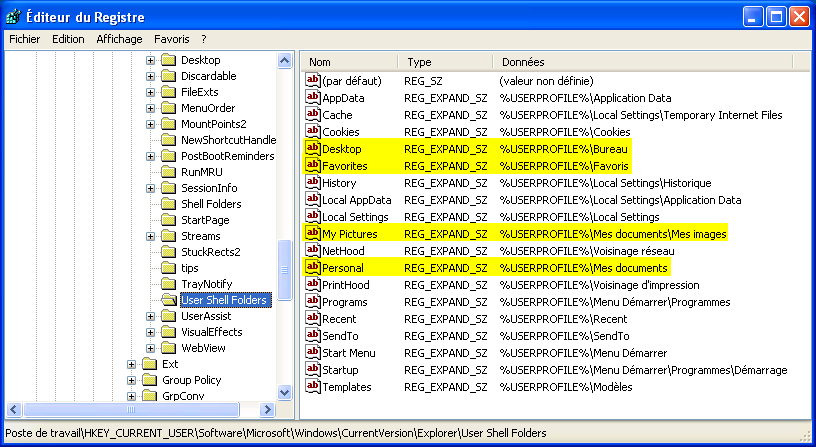816x447 pixels.
Task: Click the tree scrollbar down arrow
Action: (284, 393)
